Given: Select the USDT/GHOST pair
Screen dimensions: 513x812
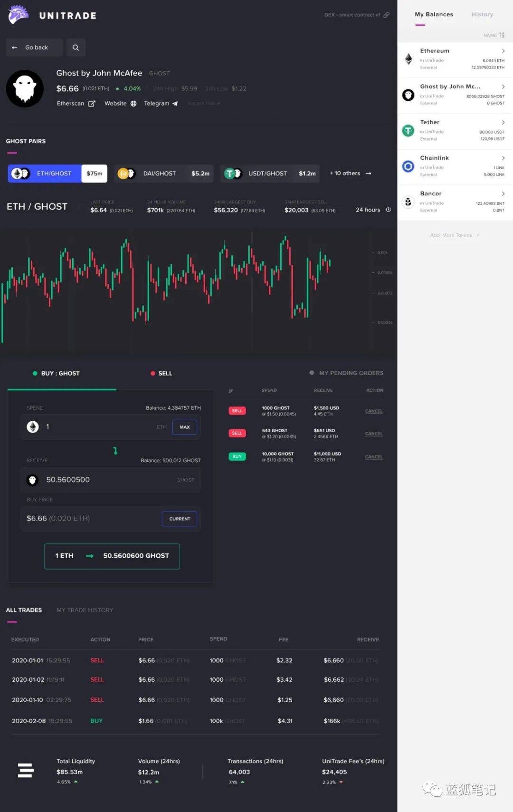Looking at the screenshot, I should [270, 174].
